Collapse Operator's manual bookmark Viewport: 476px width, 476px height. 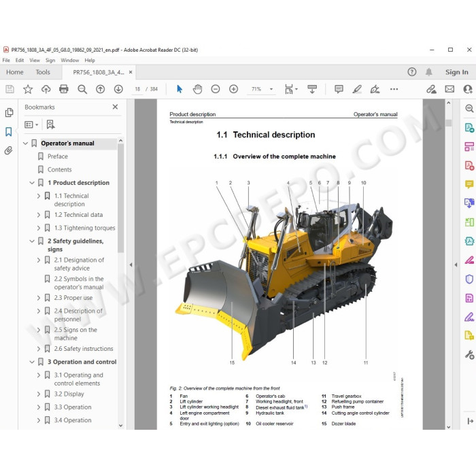[26, 143]
